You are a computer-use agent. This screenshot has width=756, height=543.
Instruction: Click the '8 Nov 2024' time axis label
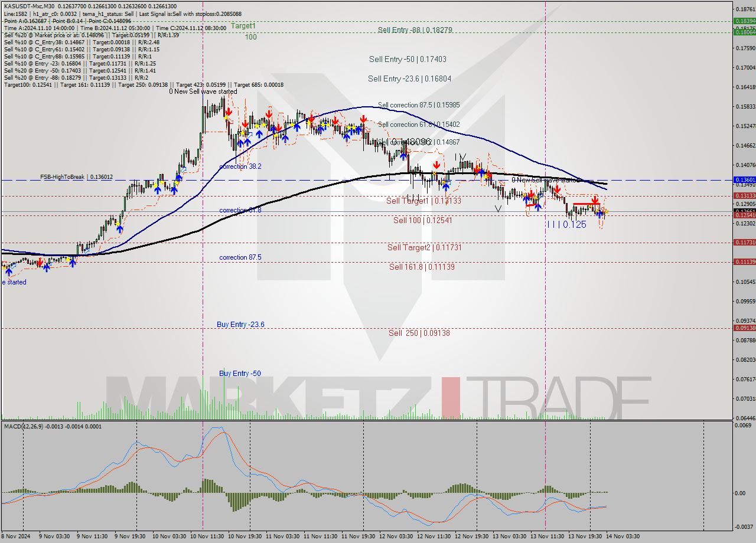[x=15, y=537]
